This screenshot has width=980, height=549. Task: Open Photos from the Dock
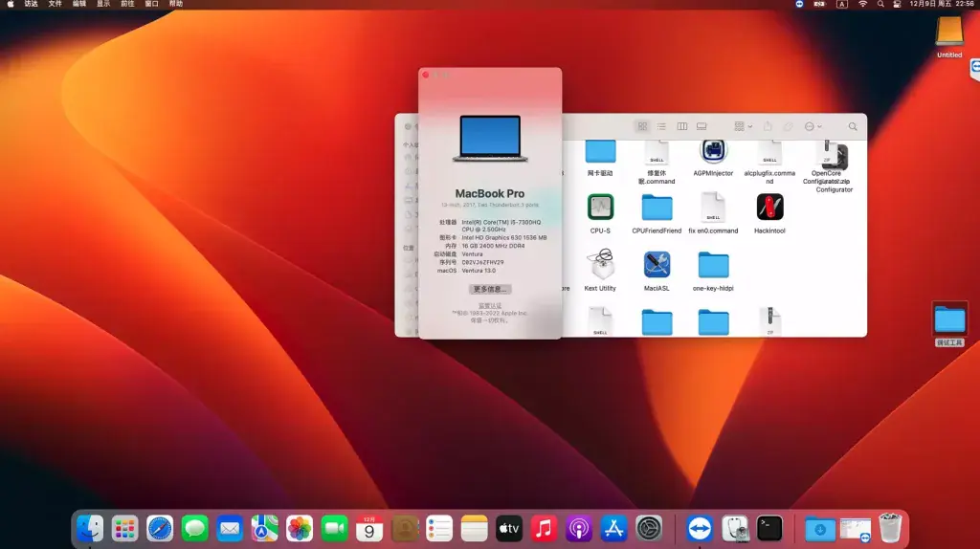tap(300, 528)
